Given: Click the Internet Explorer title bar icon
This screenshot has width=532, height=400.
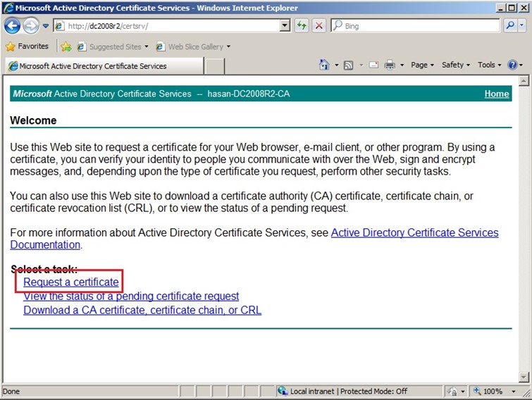Looking at the screenshot, I should tap(8, 8).
